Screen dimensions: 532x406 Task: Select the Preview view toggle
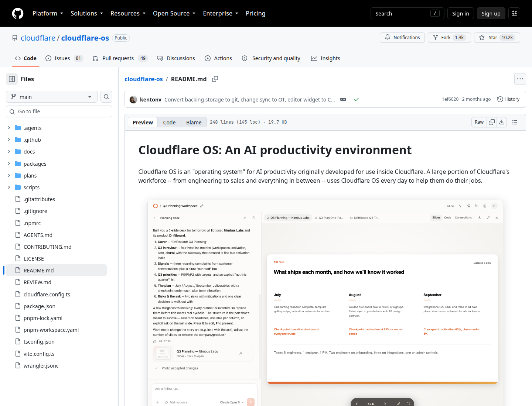click(143, 122)
